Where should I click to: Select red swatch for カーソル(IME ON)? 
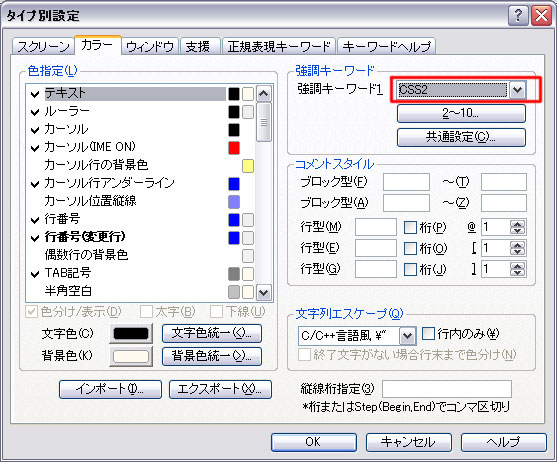(x=234, y=148)
